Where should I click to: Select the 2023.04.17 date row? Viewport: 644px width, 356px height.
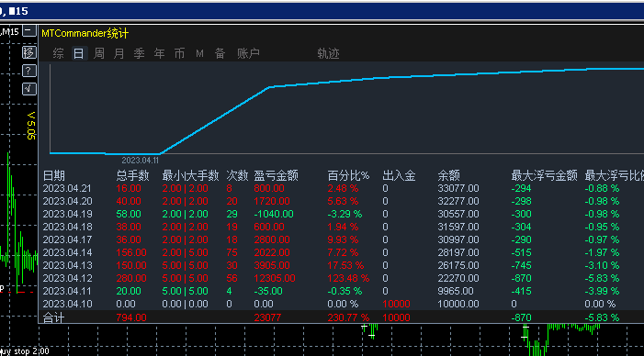(67, 239)
